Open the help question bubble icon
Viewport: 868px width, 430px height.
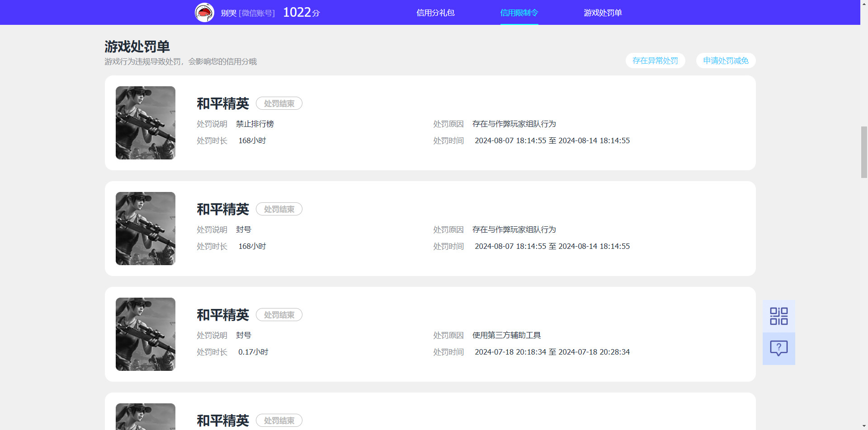pos(778,349)
